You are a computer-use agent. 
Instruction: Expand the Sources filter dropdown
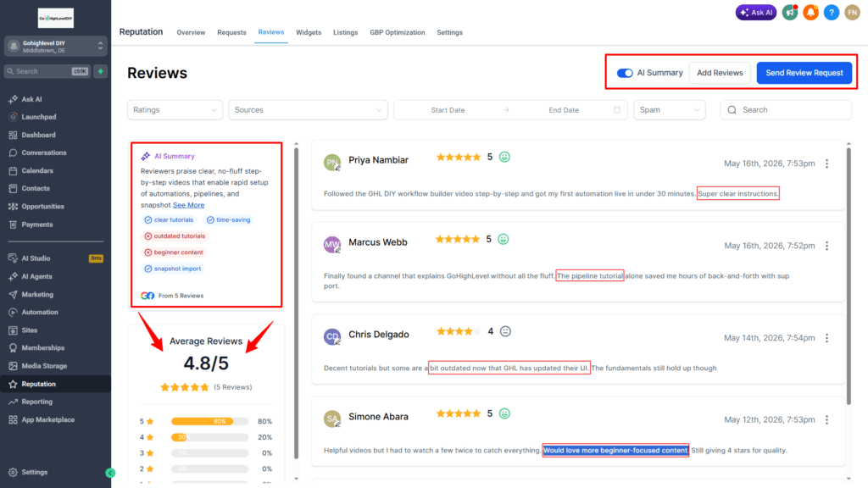(308, 110)
